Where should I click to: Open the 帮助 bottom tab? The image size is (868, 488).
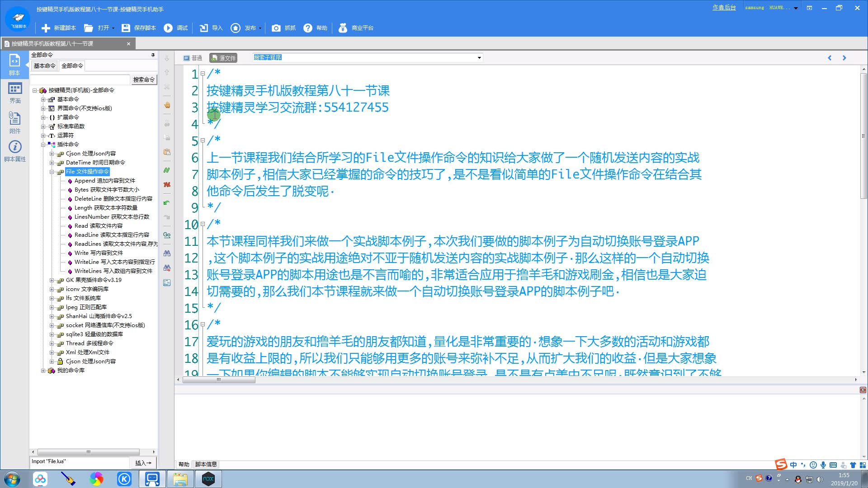pos(184,465)
